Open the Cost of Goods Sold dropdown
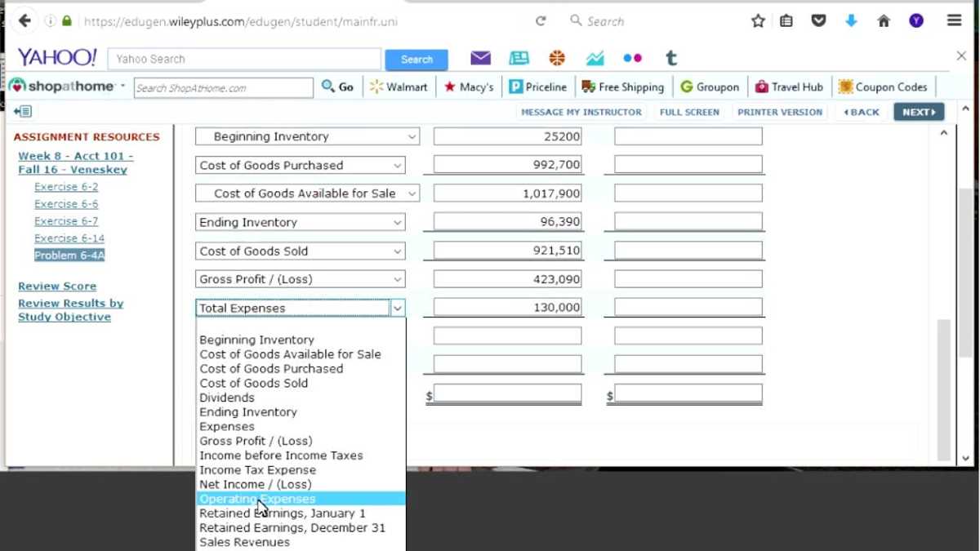The height and width of the screenshot is (551, 980). pyautogui.click(x=300, y=251)
